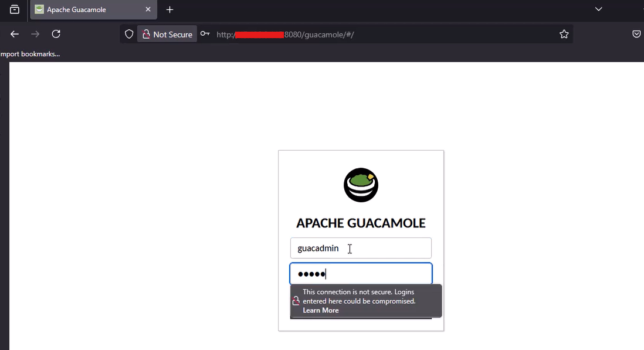
Task: Click the Guacamole favicon in the tab
Action: point(39,9)
